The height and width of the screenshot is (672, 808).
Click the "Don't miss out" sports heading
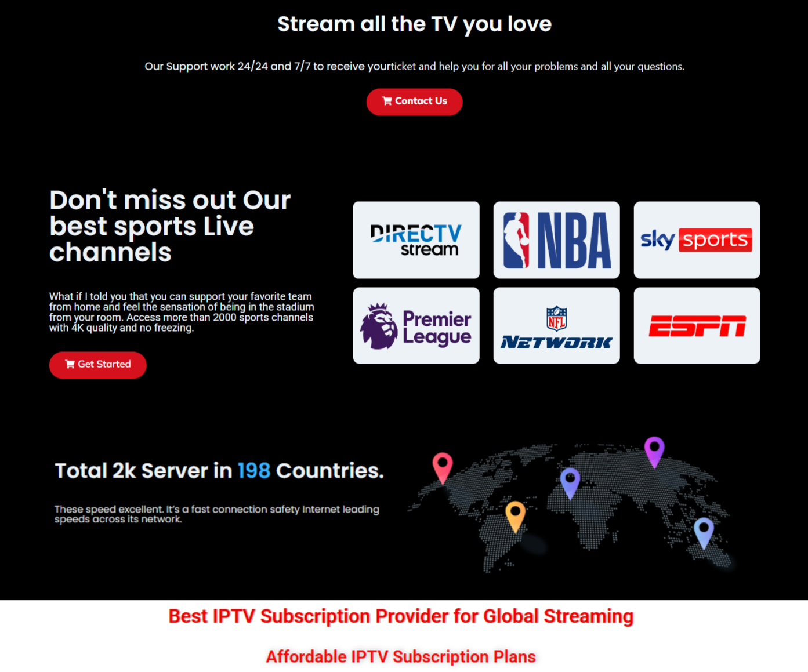(169, 226)
